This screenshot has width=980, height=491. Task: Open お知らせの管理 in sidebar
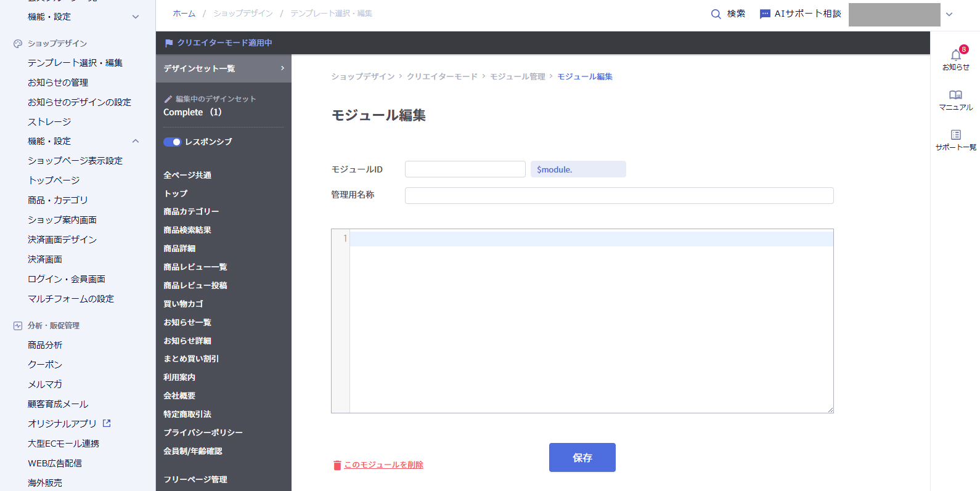58,83
